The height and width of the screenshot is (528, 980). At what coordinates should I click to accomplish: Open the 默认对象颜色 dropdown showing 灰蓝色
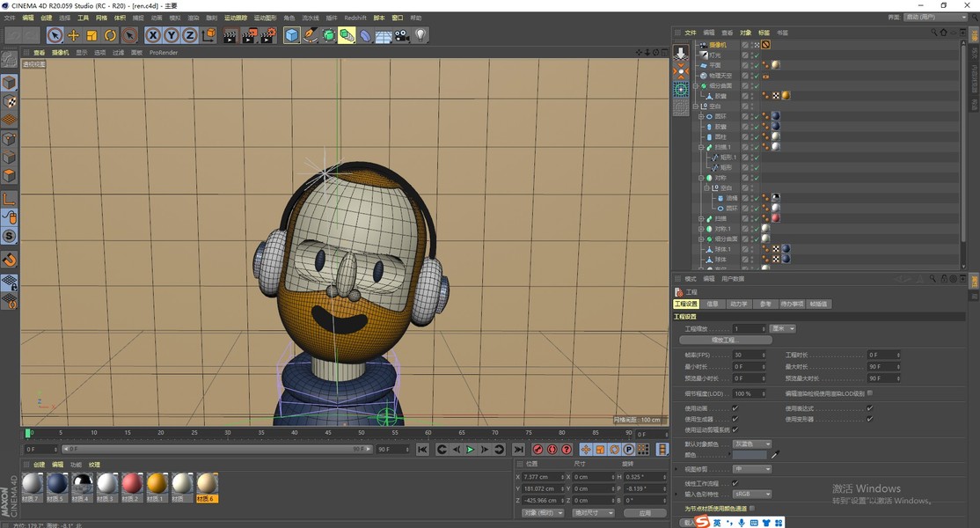click(x=752, y=444)
